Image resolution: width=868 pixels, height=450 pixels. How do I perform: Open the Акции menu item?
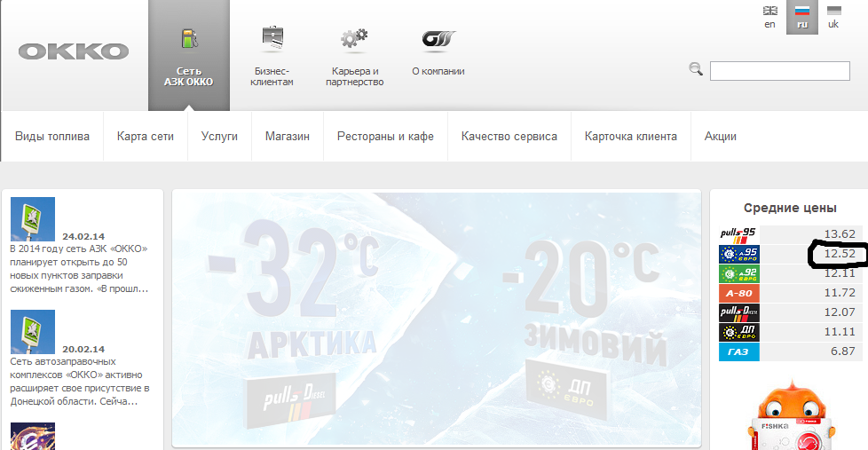click(x=720, y=137)
